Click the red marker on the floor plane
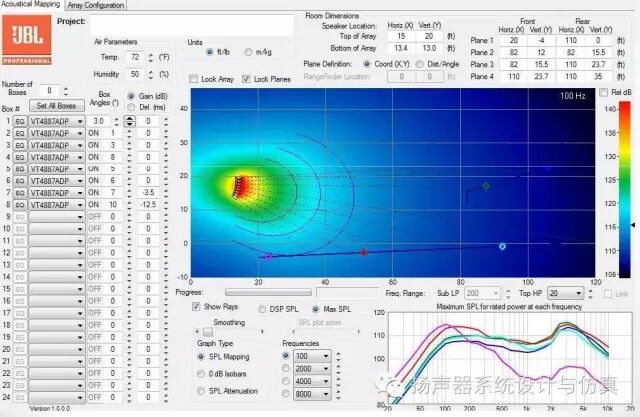Image resolution: width=640 pixels, height=417 pixels. [x=363, y=252]
